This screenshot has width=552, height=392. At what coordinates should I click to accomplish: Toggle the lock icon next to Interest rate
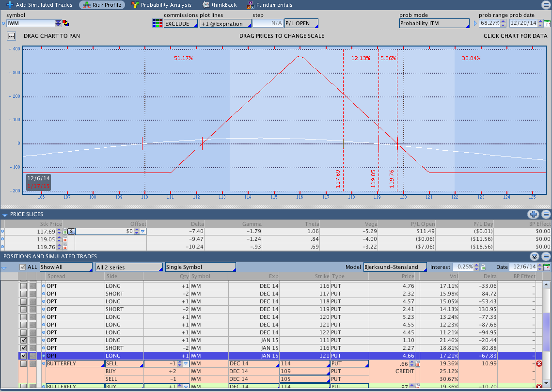483,267
